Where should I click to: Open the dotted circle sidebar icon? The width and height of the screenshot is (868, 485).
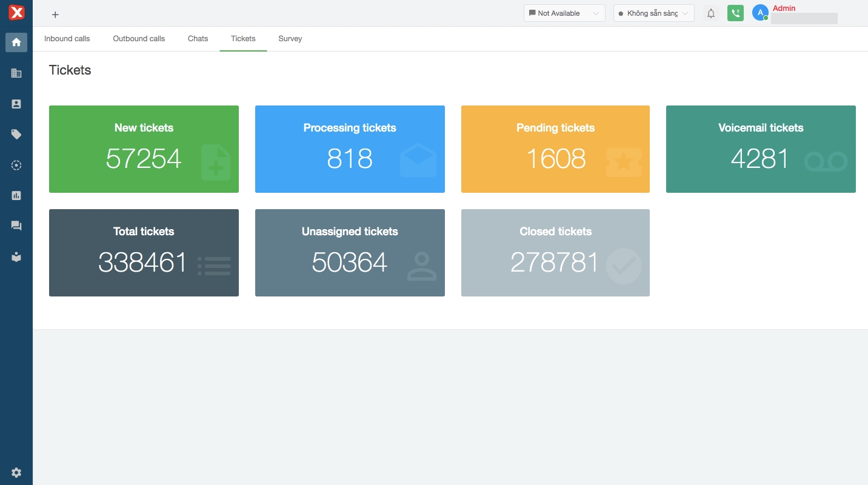(x=16, y=165)
